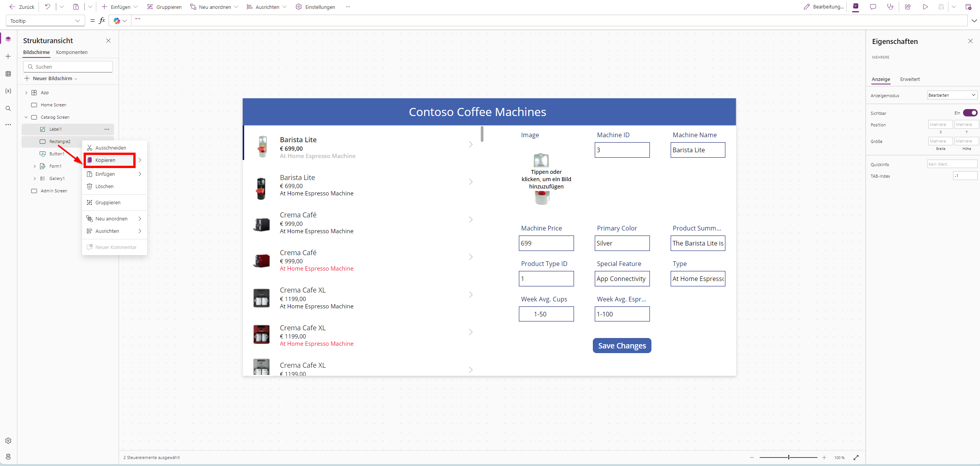Click the fit-to-window arrows icon

click(856, 458)
